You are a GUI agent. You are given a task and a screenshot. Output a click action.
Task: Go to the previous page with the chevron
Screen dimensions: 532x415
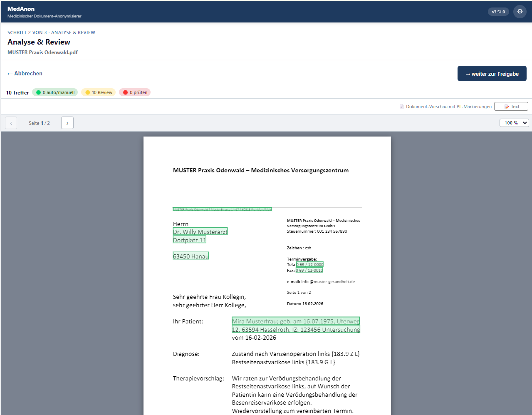pyautogui.click(x=11, y=123)
